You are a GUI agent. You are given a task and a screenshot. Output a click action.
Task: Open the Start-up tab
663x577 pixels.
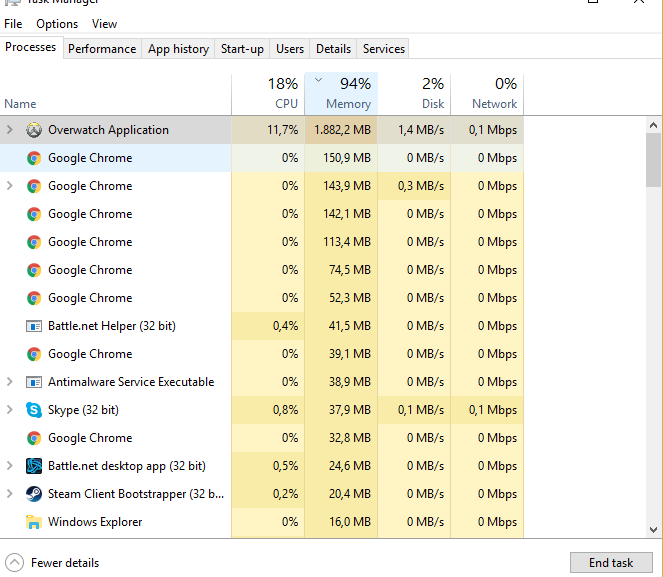(x=242, y=48)
